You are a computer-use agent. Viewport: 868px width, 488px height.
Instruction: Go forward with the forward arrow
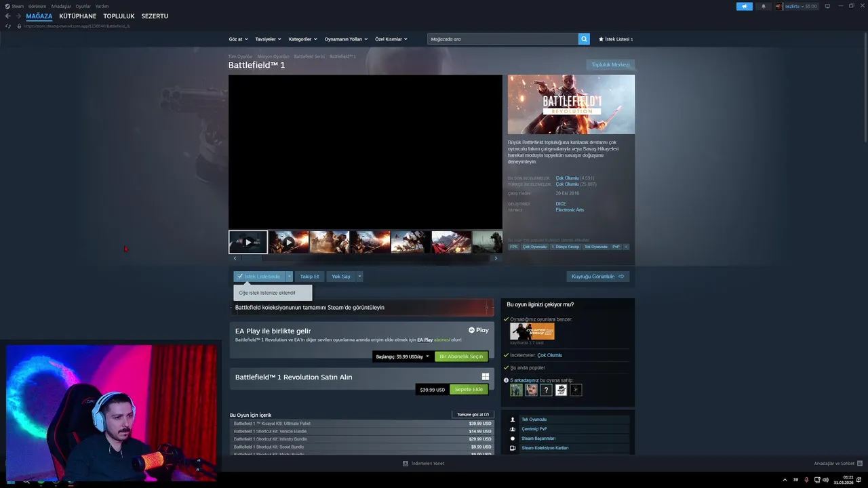(x=18, y=16)
